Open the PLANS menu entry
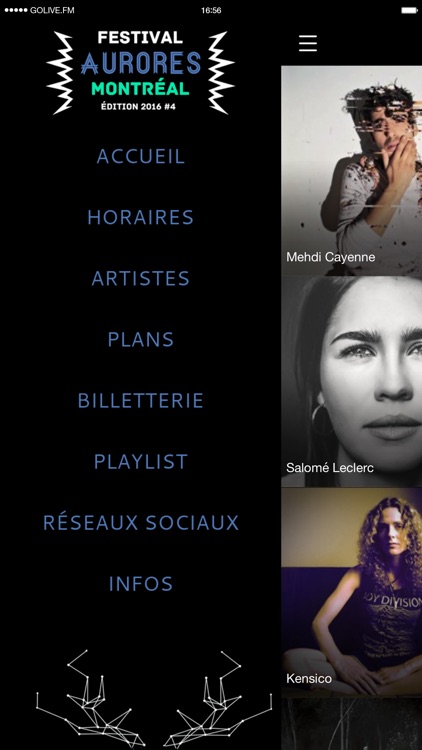 coord(141,340)
